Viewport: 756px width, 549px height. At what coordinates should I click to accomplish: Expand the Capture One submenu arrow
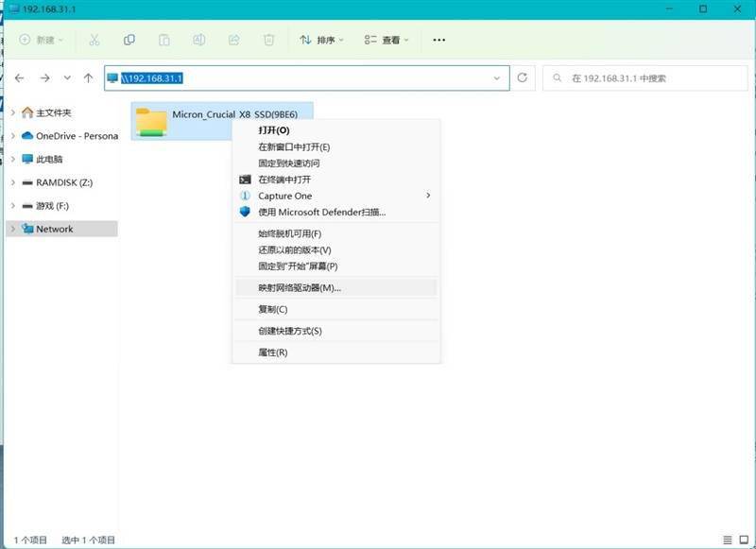(427, 196)
